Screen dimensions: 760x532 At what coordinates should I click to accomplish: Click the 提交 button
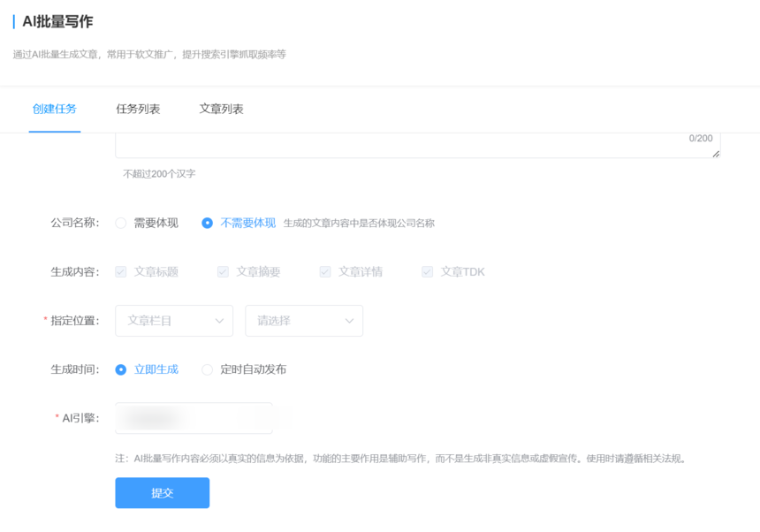(x=163, y=493)
